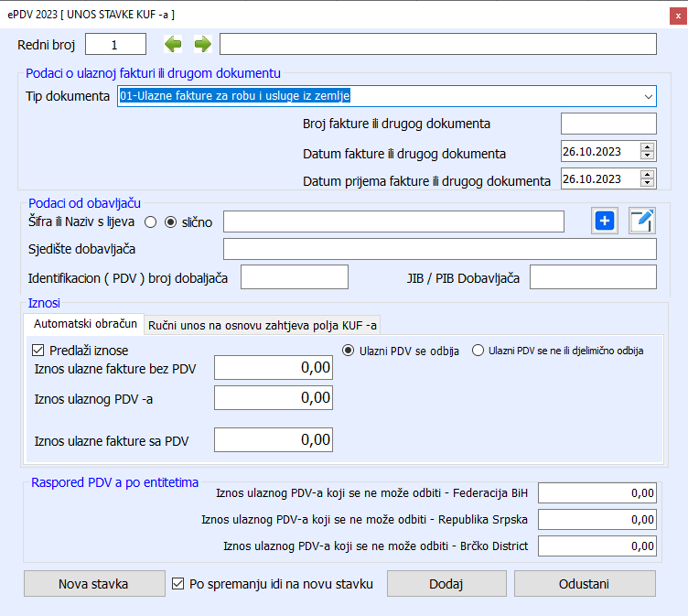Focus the Šifra ili Naziv search field

(x=393, y=222)
